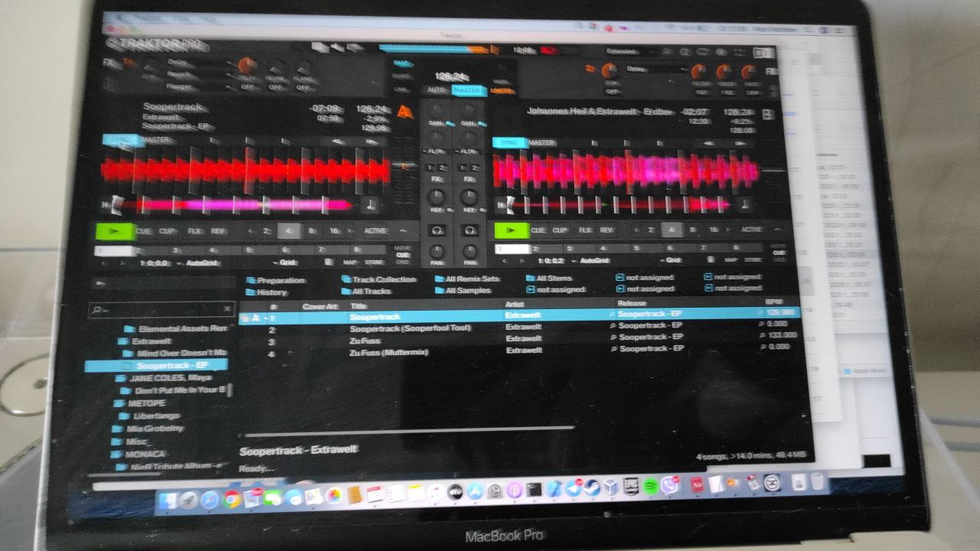
Task: Engage REV reverse on Deck A
Action: tap(218, 230)
